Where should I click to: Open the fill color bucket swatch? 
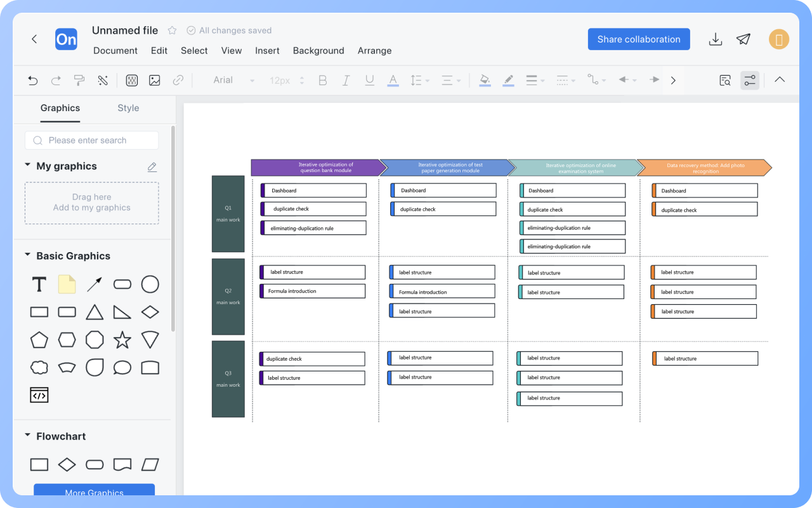coord(485,80)
